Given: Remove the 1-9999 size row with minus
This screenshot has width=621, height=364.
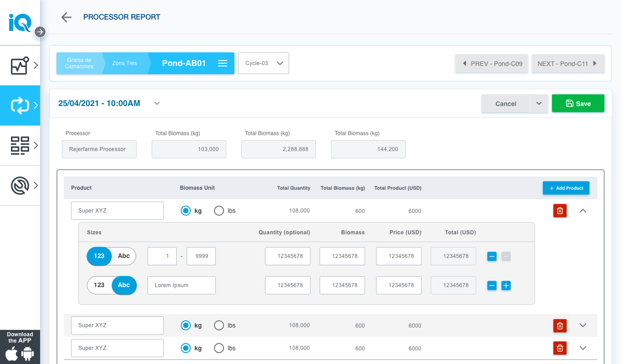Looking at the screenshot, I should (492, 257).
